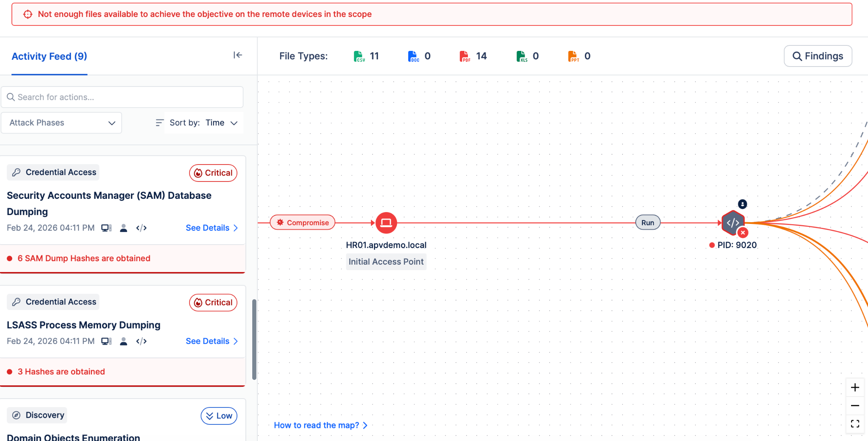Open the Attack Phases dropdown

click(x=61, y=123)
